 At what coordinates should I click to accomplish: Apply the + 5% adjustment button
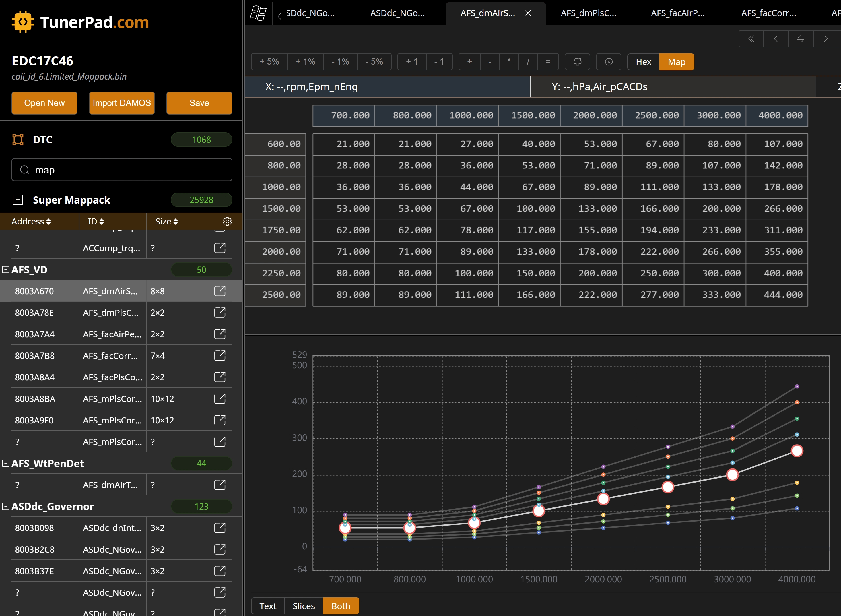tap(269, 62)
